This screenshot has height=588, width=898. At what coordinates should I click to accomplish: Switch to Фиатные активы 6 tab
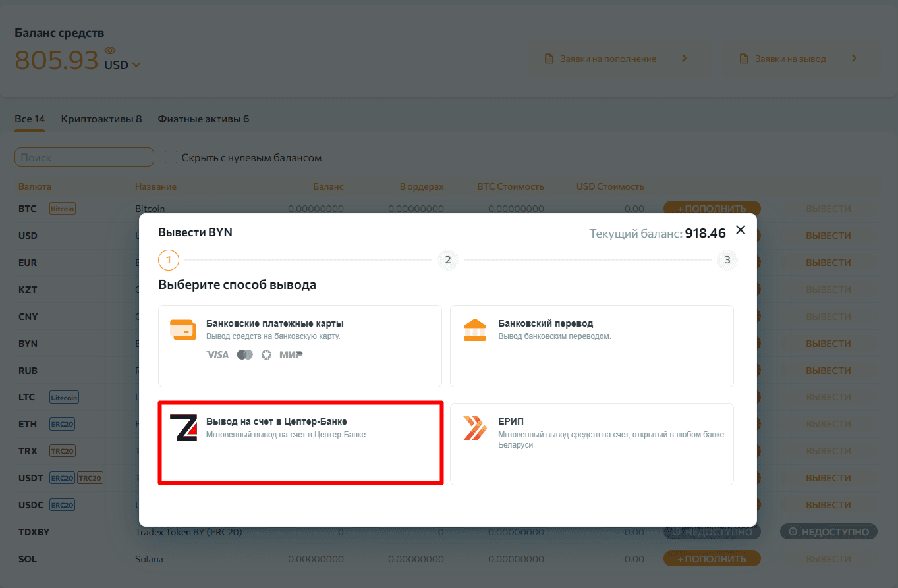click(x=204, y=119)
